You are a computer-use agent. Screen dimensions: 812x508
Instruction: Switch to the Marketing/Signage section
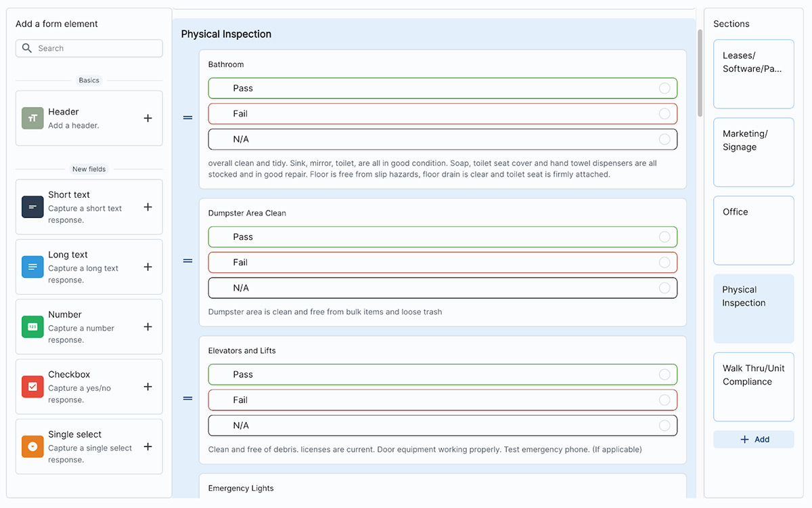(x=753, y=152)
